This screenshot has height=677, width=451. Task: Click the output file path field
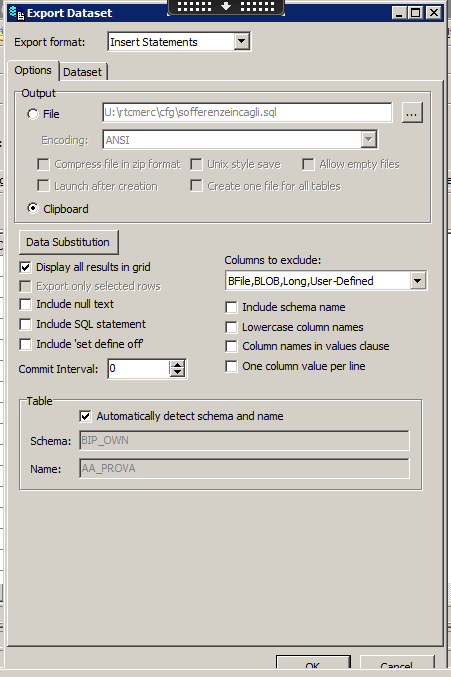pos(247,113)
